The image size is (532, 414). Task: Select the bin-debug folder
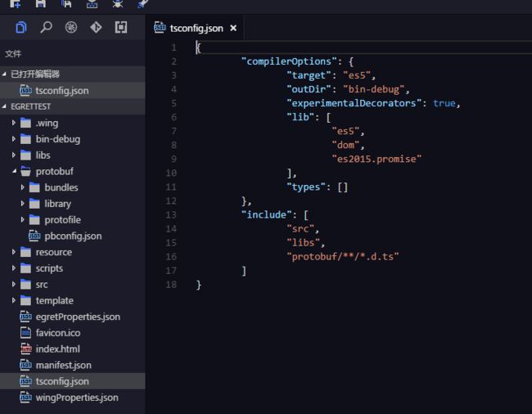click(73, 139)
